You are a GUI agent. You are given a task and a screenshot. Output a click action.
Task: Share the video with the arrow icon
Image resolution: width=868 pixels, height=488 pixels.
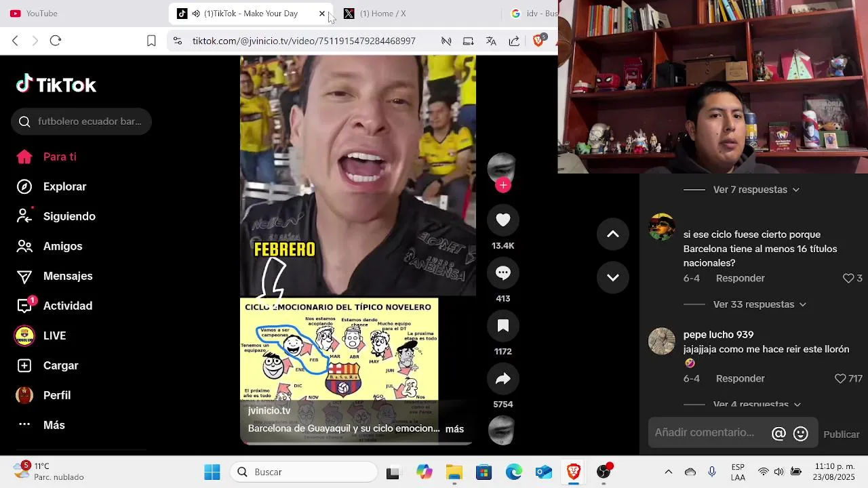tap(503, 379)
